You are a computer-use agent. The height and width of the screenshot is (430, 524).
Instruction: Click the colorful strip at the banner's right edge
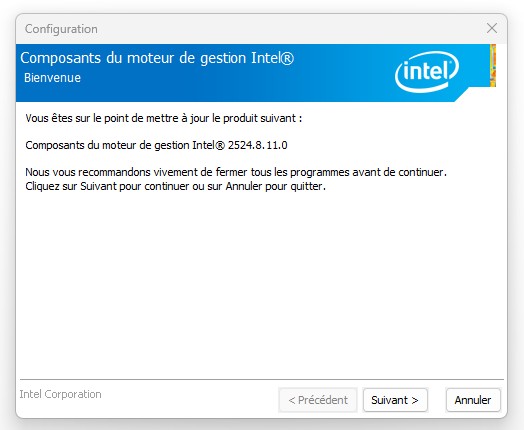(493, 65)
